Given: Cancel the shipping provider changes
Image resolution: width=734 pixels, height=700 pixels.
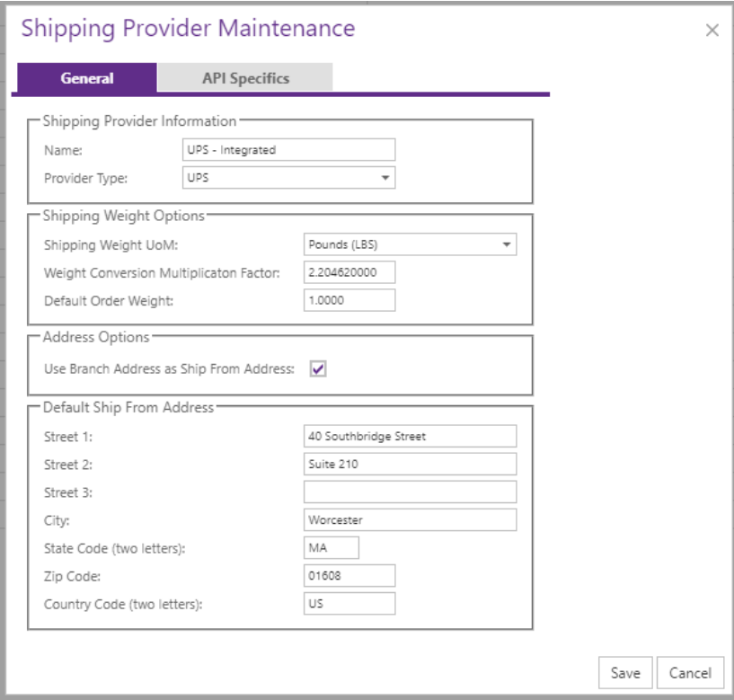Looking at the screenshot, I should (690, 673).
